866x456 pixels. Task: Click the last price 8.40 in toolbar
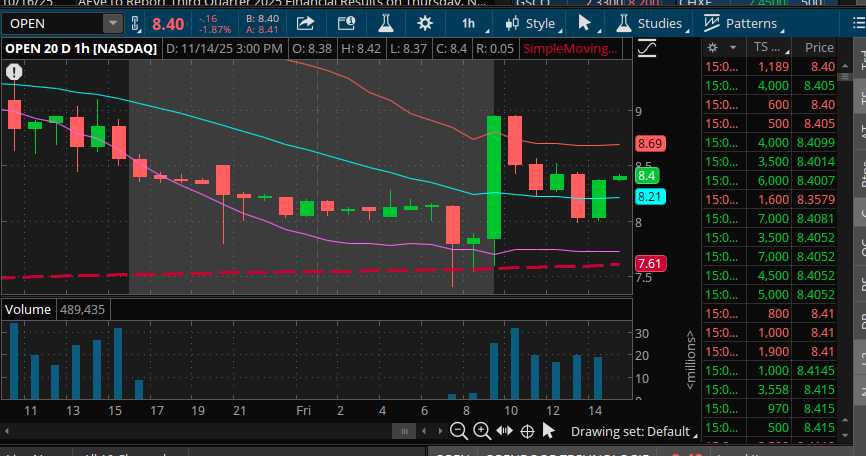click(168, 24)
